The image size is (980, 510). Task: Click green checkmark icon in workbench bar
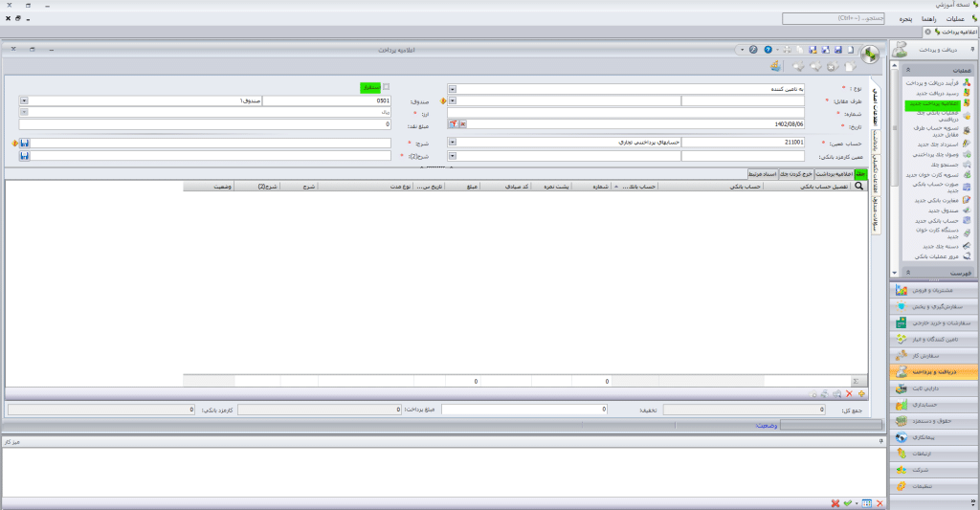(848, 503)
